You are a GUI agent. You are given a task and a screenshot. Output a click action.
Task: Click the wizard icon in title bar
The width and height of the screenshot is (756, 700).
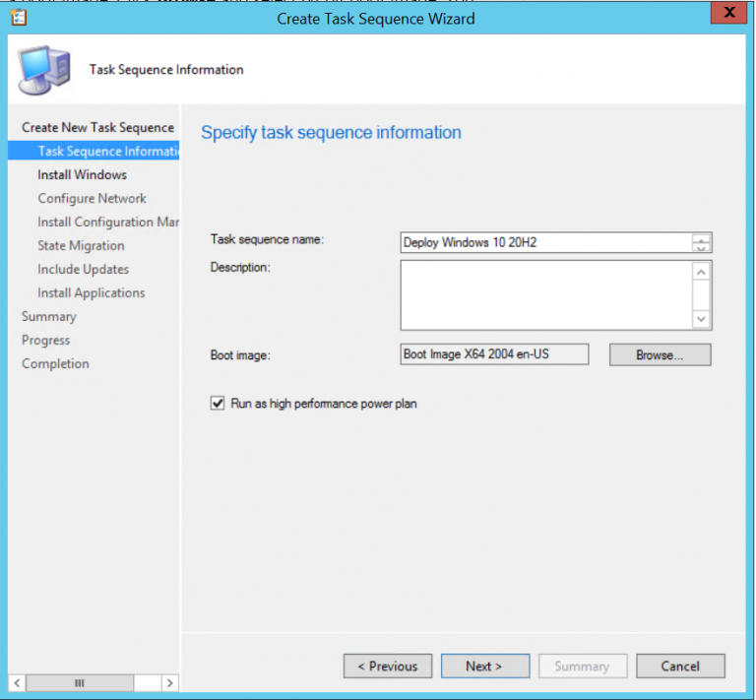[18, 18]
